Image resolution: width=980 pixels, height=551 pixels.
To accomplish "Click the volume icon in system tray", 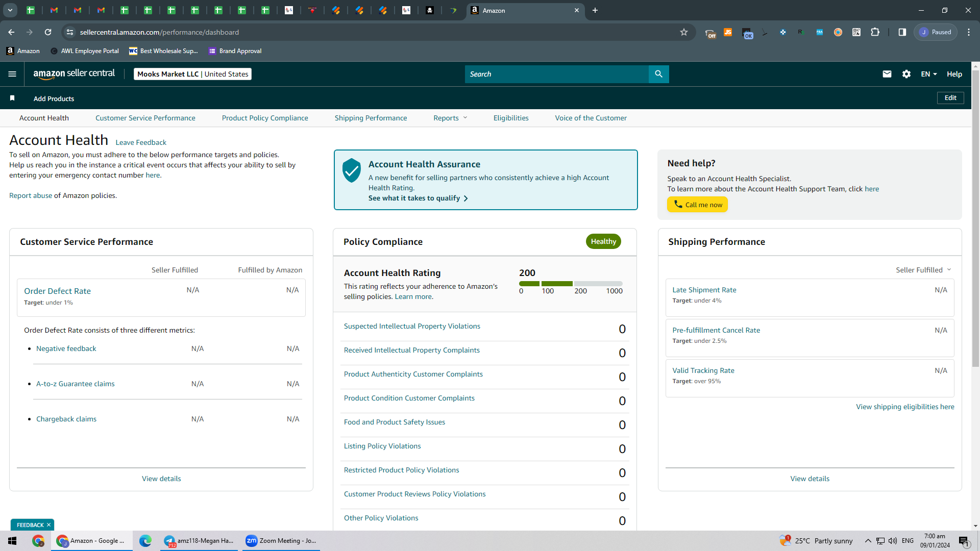I will click(x=893, y=541).
